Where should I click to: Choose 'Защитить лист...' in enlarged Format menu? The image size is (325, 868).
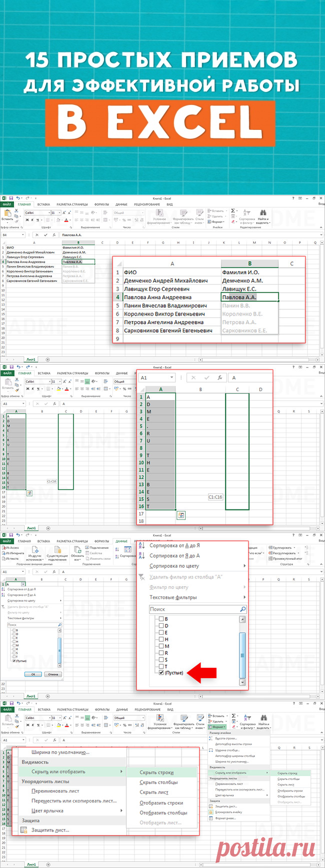pos(50,830)
